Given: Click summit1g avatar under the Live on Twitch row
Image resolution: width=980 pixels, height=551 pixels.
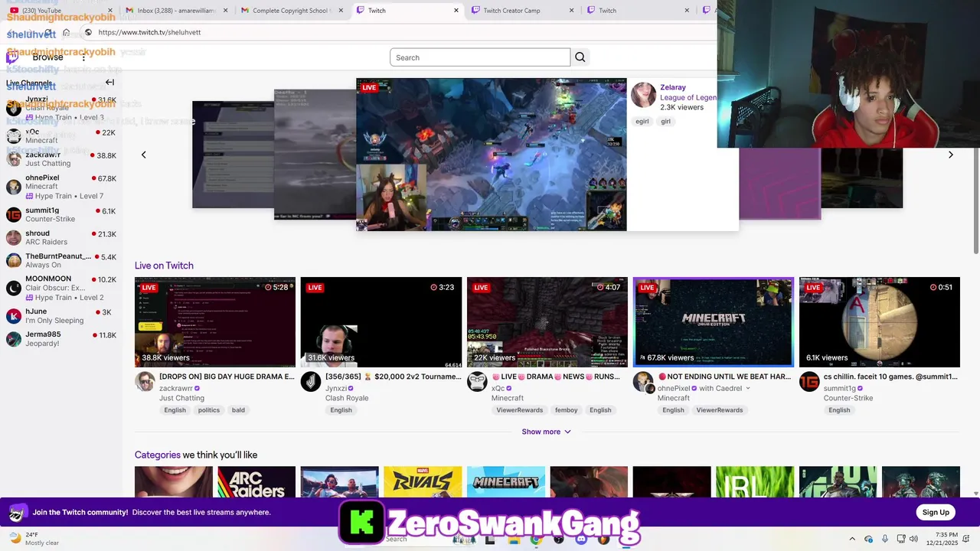Looking at the screenshot, I should [x=809, y=381].
